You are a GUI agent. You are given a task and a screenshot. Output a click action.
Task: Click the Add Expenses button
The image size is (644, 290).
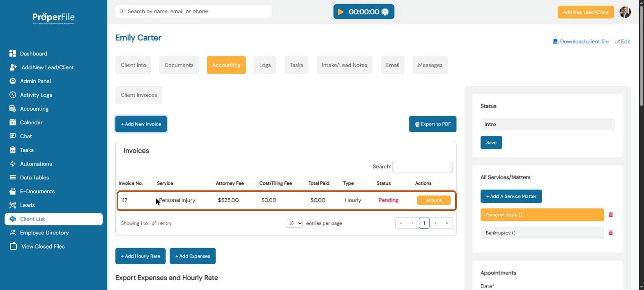coord(193,256)
